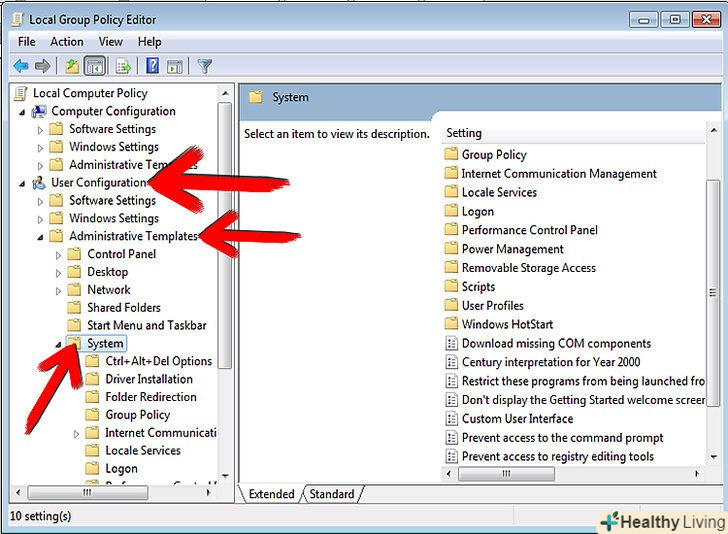Click the Prevent access to the command prompt icon
This screenshot has width=728, height=534.
451,438
